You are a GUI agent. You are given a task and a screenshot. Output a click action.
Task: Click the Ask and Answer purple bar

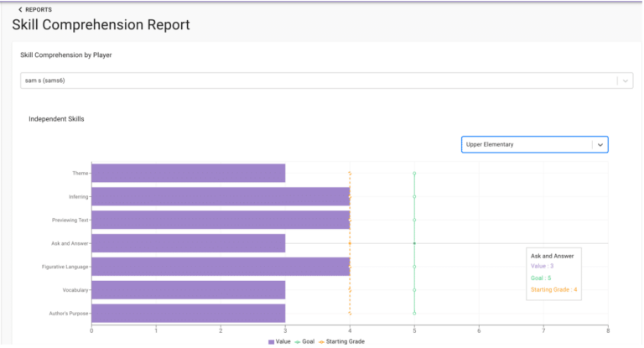coord(188,243)
